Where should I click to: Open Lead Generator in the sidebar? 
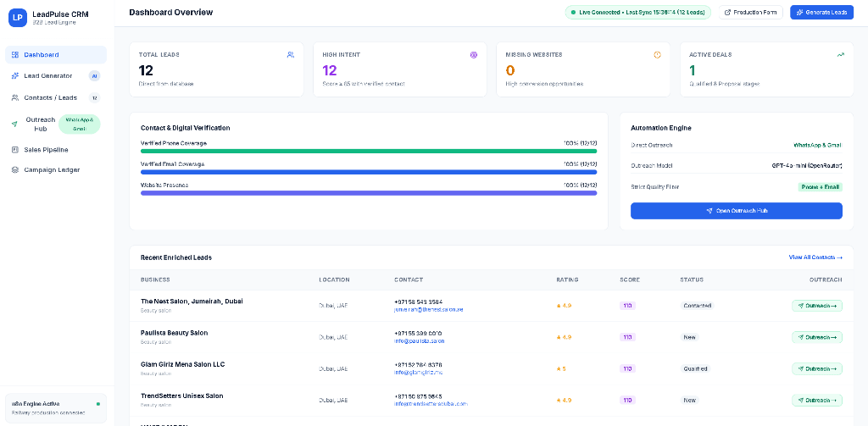point(56,75)
